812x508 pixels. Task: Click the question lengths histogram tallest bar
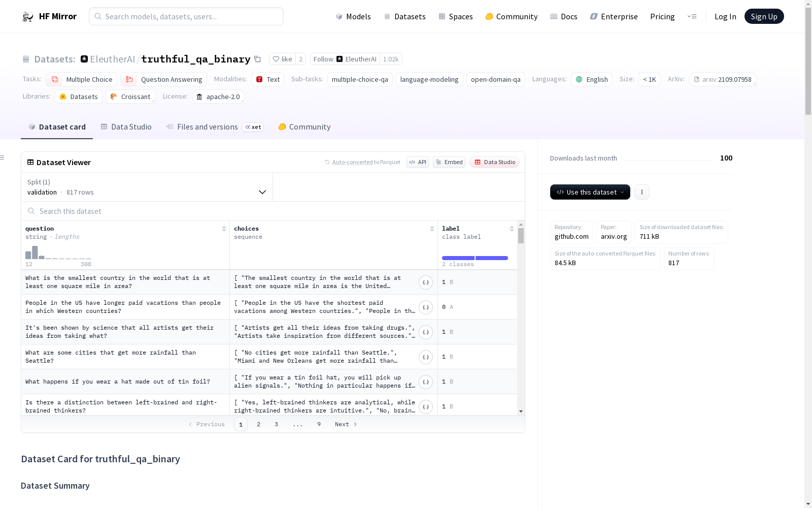coord(35,252)
